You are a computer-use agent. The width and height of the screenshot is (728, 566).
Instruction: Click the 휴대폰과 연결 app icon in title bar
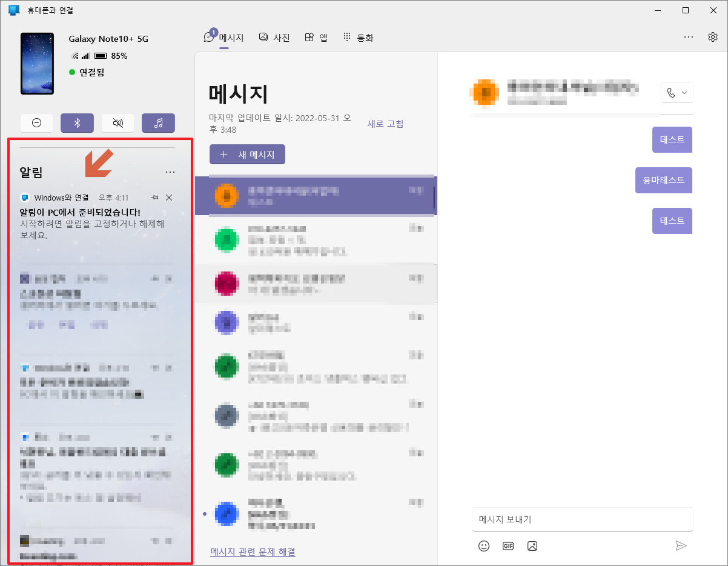(x=14, y=10)
